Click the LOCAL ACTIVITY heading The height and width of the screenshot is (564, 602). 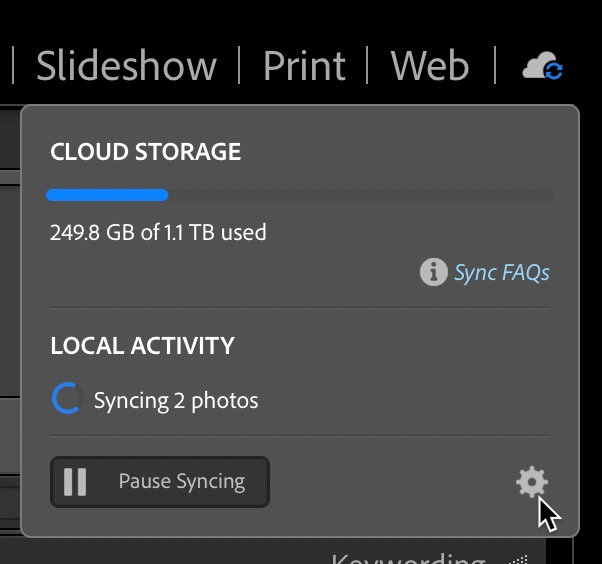[142, 346]
